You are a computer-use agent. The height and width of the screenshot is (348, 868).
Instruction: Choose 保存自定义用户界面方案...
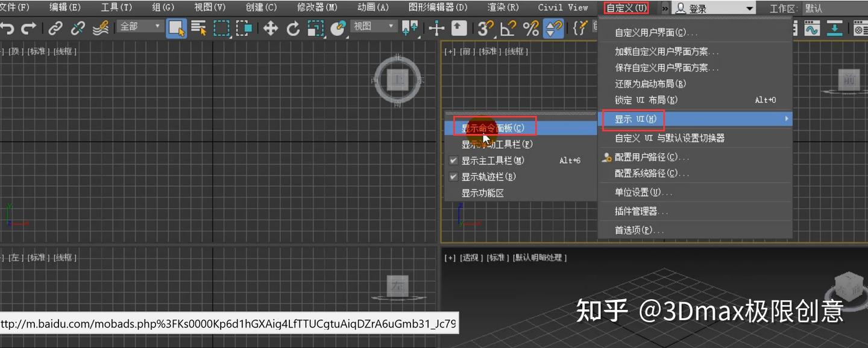[x=695, y=68]
